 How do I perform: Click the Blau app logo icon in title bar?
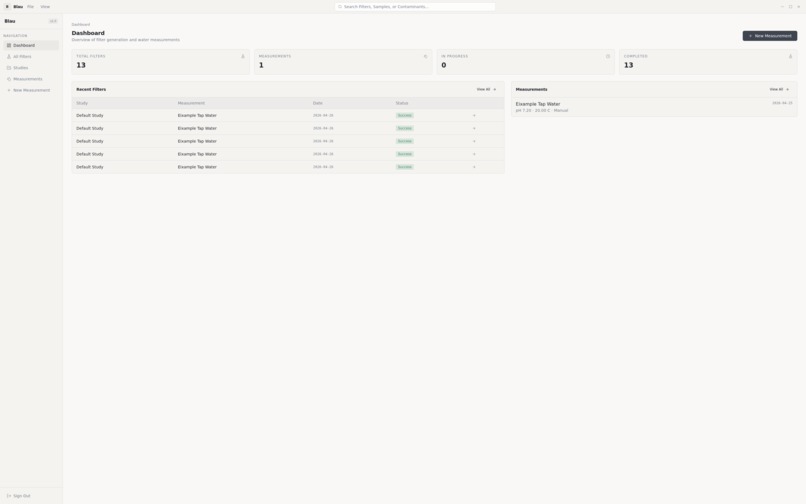coord(7,7)
